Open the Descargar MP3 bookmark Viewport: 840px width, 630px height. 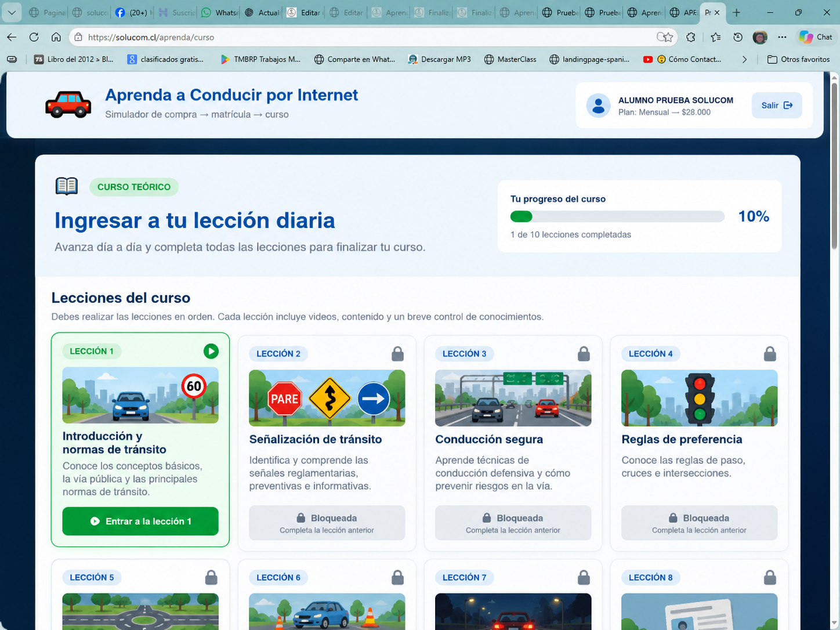click(439, 59)
